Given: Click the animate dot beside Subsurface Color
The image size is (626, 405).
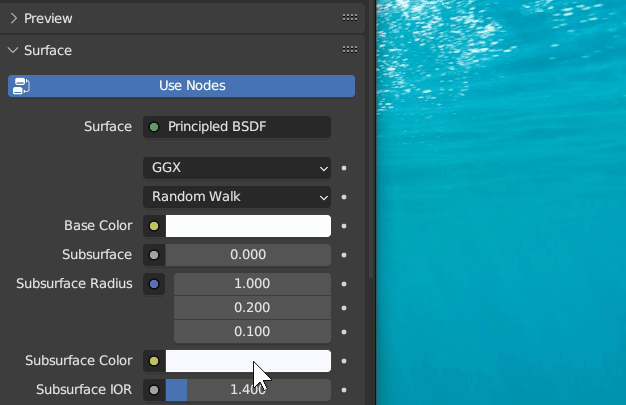Looking at the screenshot, I should coord(344,361).
